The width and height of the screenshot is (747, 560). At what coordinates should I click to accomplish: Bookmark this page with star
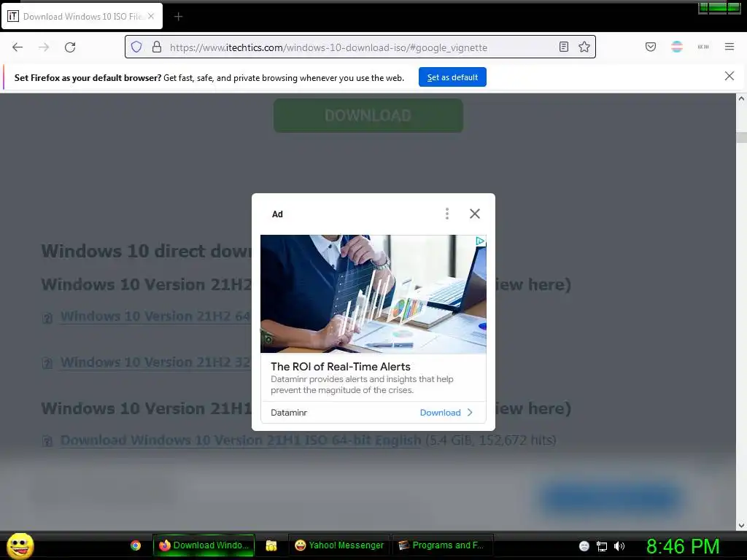coord(584,47)
